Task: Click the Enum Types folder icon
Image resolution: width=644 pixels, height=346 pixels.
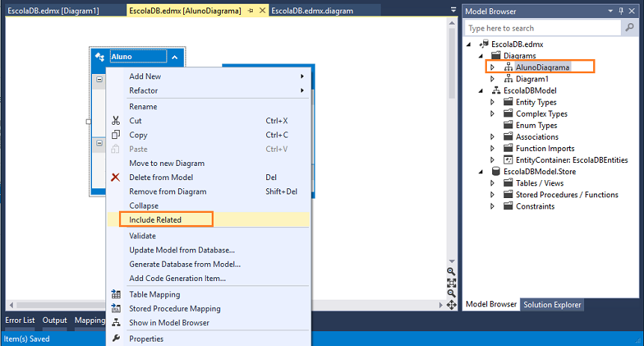Action: pos(509,125)
